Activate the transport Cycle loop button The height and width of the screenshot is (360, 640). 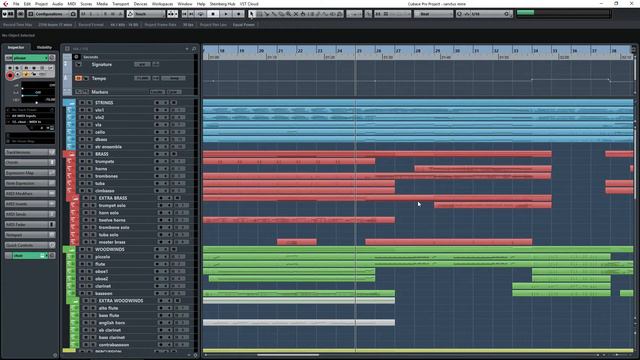coord(200,14)
